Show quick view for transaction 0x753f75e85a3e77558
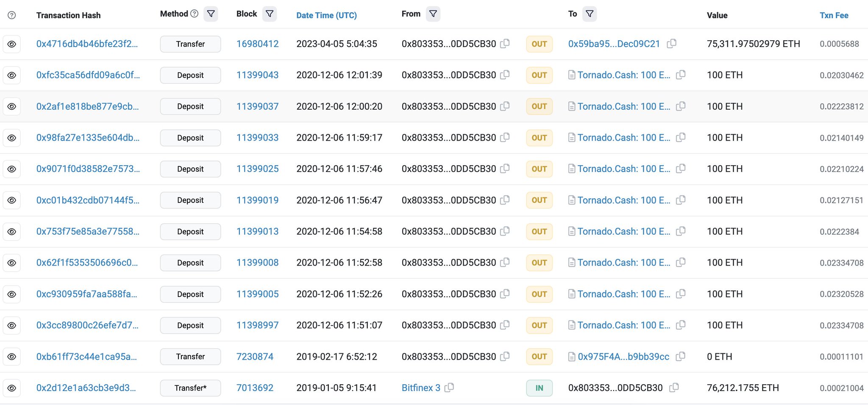 [x=12, y=232]
